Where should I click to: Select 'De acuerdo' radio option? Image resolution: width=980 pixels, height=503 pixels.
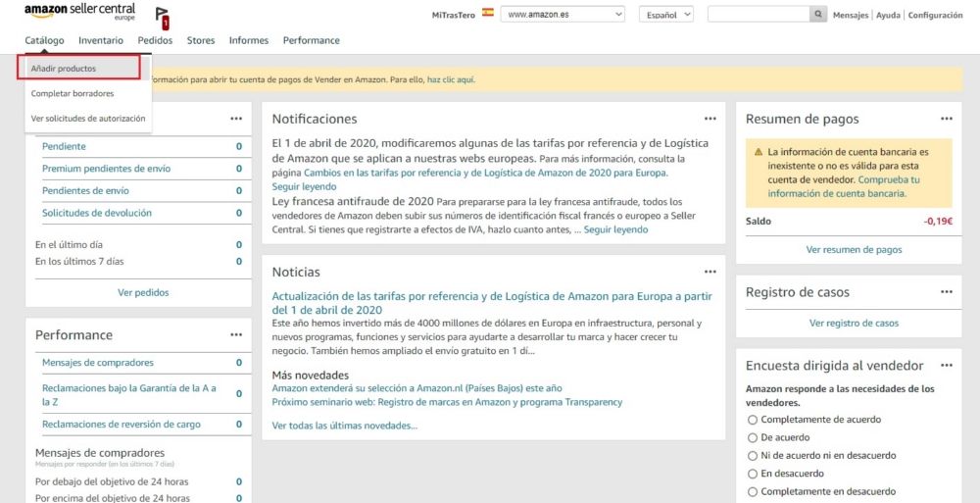753,437
